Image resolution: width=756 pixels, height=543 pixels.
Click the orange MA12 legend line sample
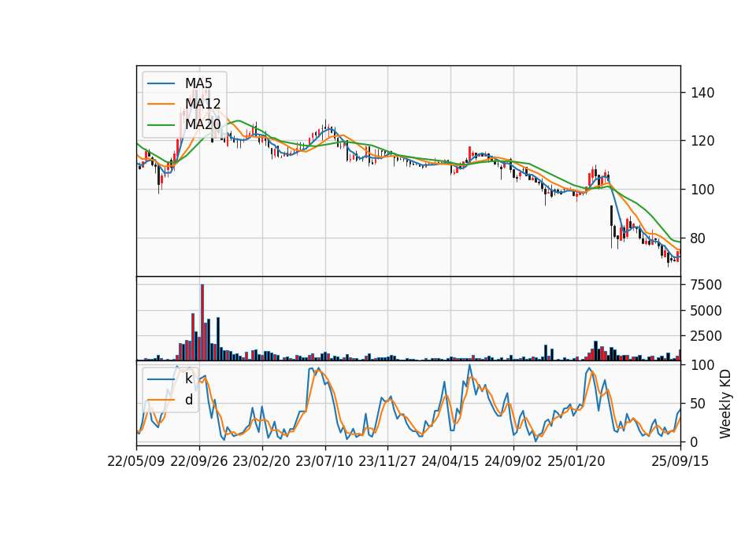pos(161,104)
